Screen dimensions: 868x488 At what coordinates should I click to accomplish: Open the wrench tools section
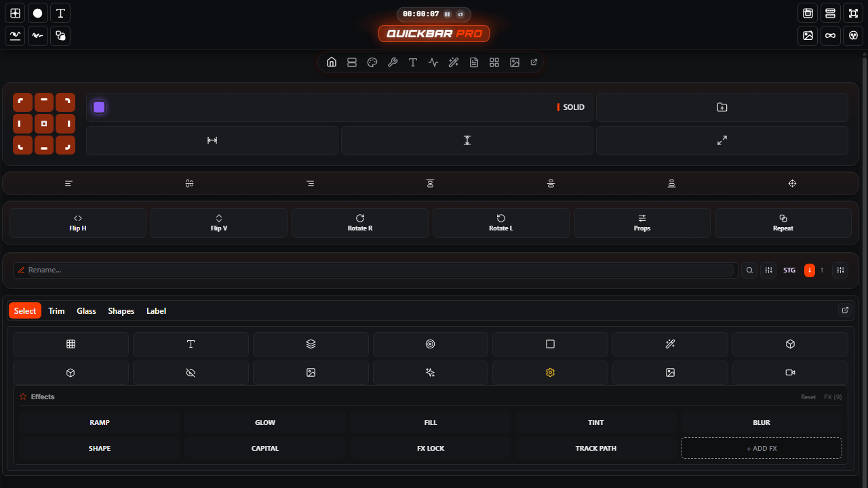(393, 62)
